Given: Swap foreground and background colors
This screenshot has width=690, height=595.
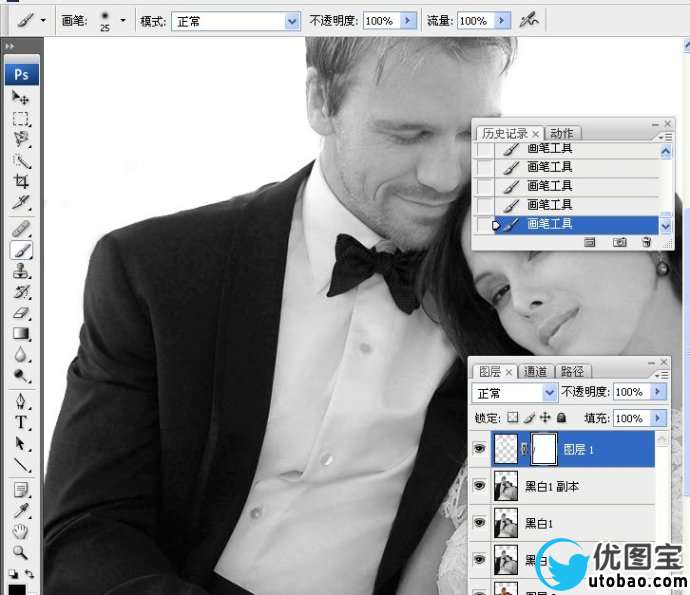Looking at the screenshot, I should [29, 573].
